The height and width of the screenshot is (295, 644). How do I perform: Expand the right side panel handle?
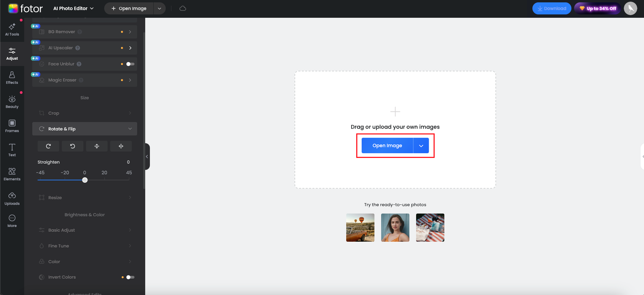pyautogui.click(x=642, y=157)
